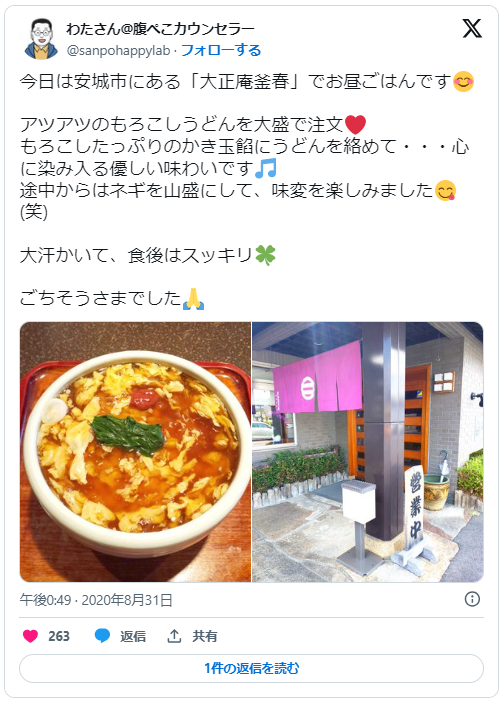Click the 共有 share label
This screenshot has width=504, height=706.
click(x=205, y=636)
